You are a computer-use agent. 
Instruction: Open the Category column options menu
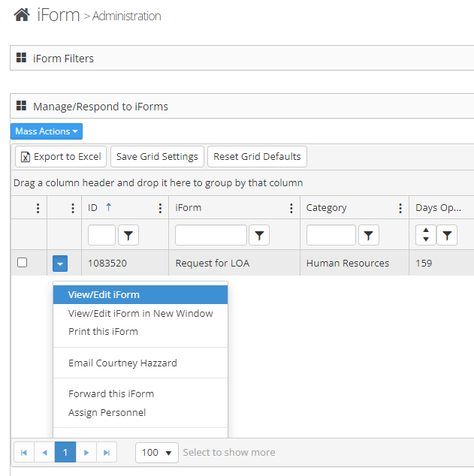click(x=400, y=208)
